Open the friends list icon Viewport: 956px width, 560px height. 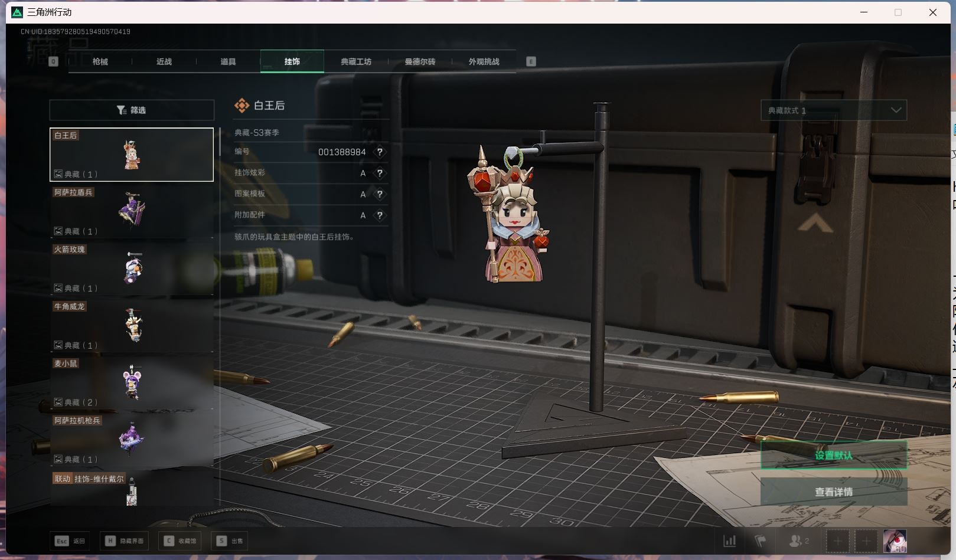798,541
